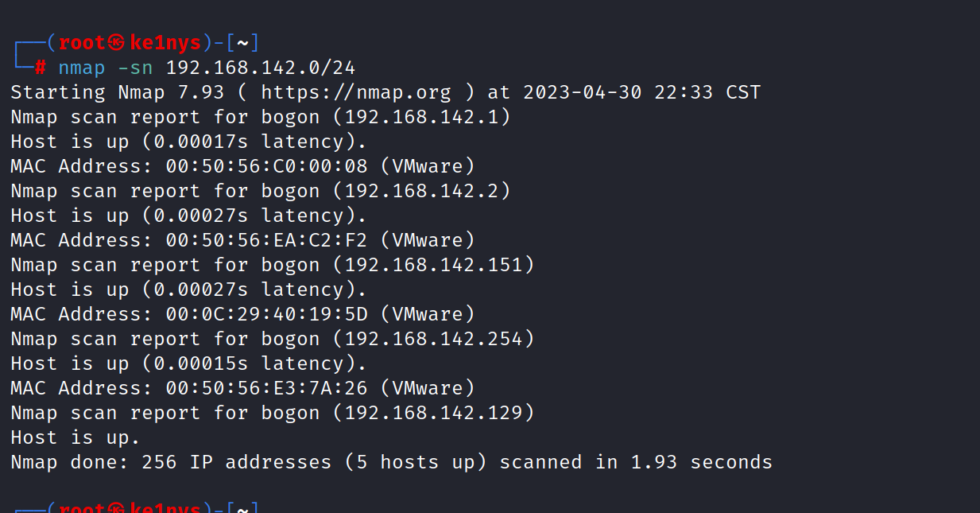This screenshot has width=980, height=513.
Task: Click the -sn flag in the command
Action: pos(135,68)
